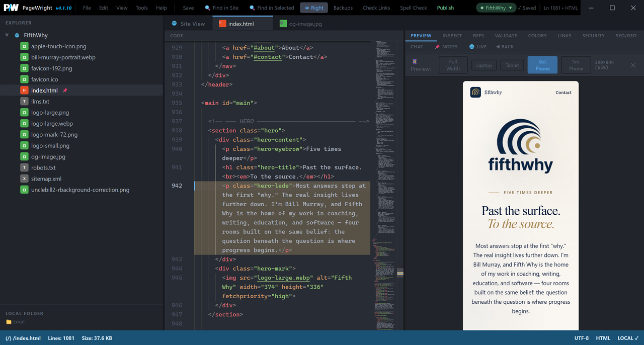
Task: Click Find in Selected
Action: (272, 8)
